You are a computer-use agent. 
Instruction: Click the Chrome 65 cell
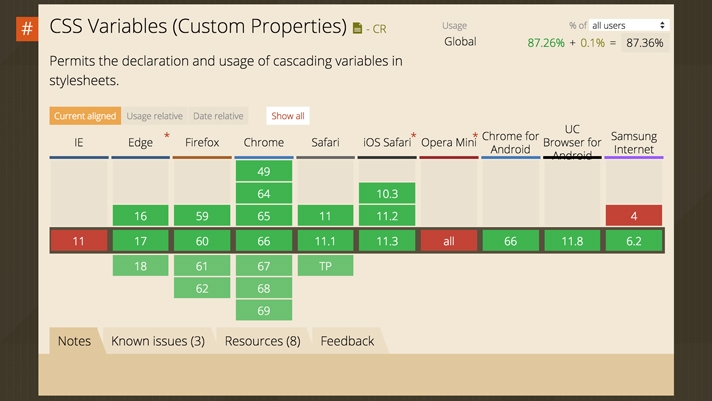coord(264,216)
